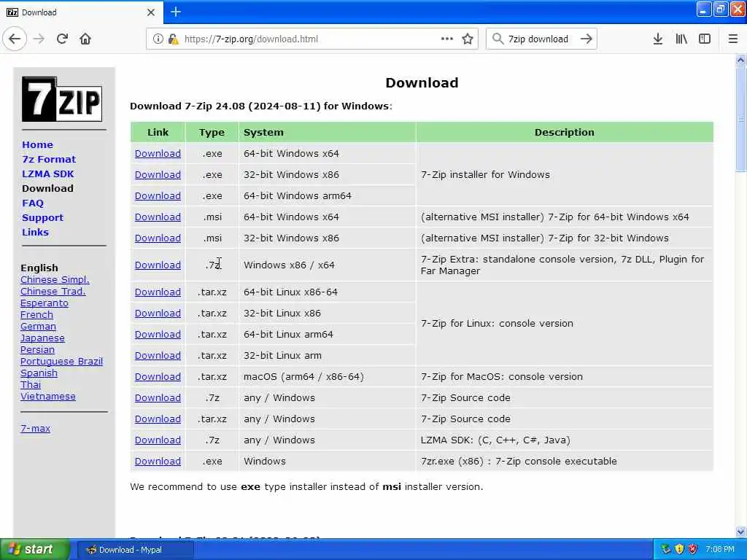Download .exe for 64-bit Windows arm64
Viewport: 747px width, 560px height.
(x=158, y=195)
